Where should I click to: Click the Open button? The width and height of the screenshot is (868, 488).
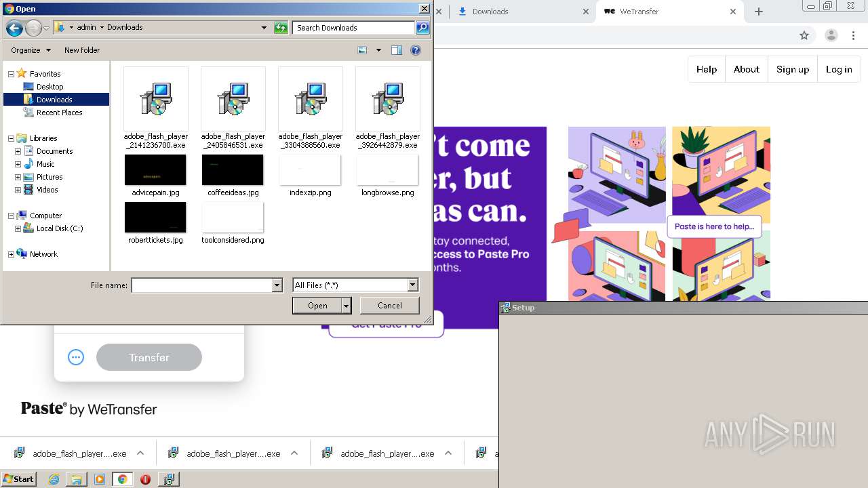(x=317, y=306)
